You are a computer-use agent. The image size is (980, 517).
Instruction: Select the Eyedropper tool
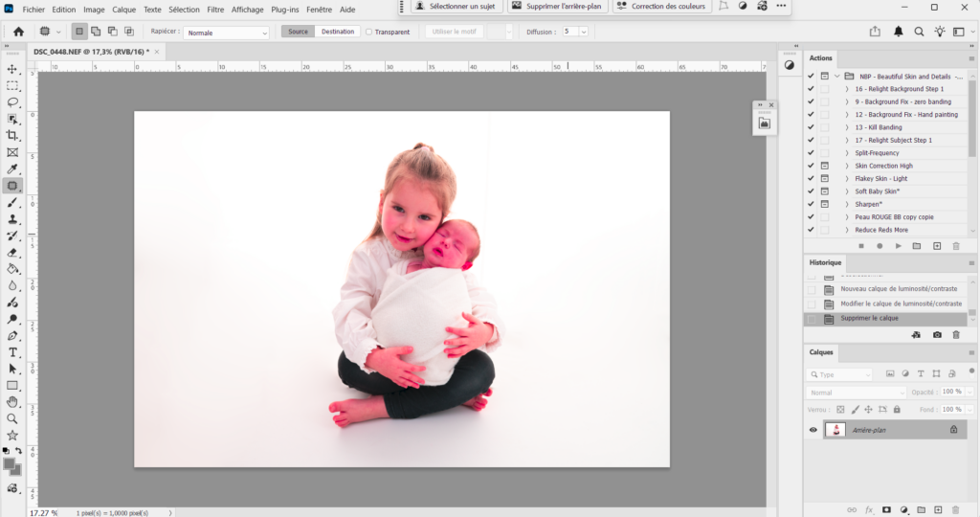click(x=12, y=169)
